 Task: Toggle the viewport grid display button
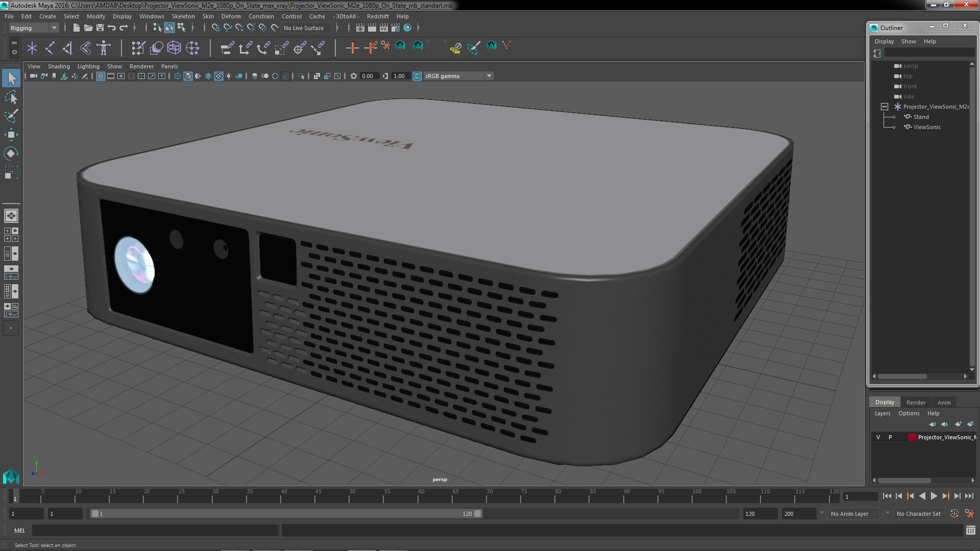[100, 76]
